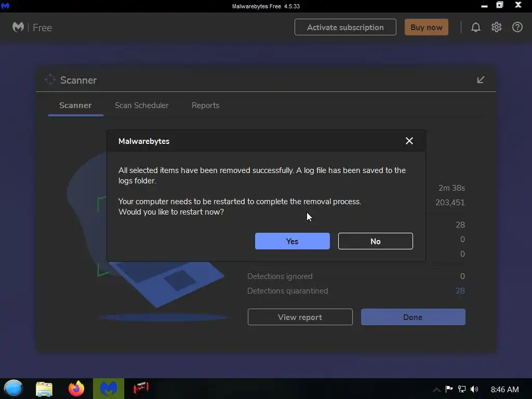The height and width of the screenshot is (399, 532).
Task: Switch to the Scan Scheduler tab
Action: [x=141, y=105]
